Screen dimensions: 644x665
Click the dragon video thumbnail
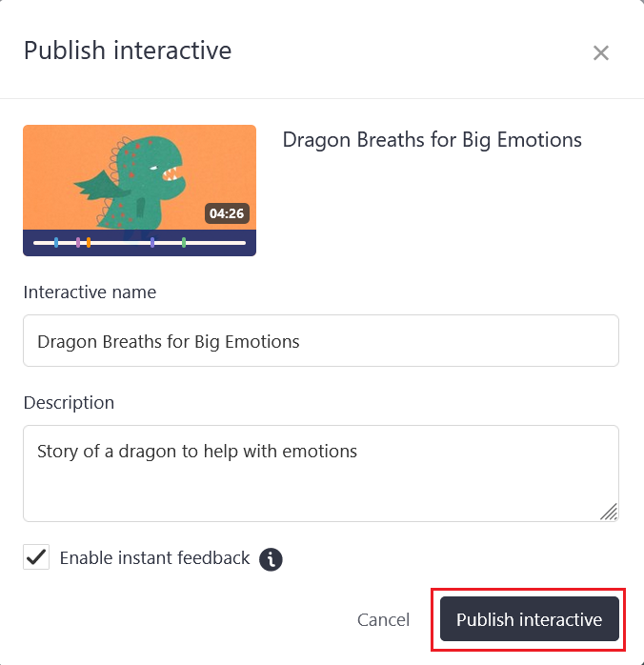[139, 191]
